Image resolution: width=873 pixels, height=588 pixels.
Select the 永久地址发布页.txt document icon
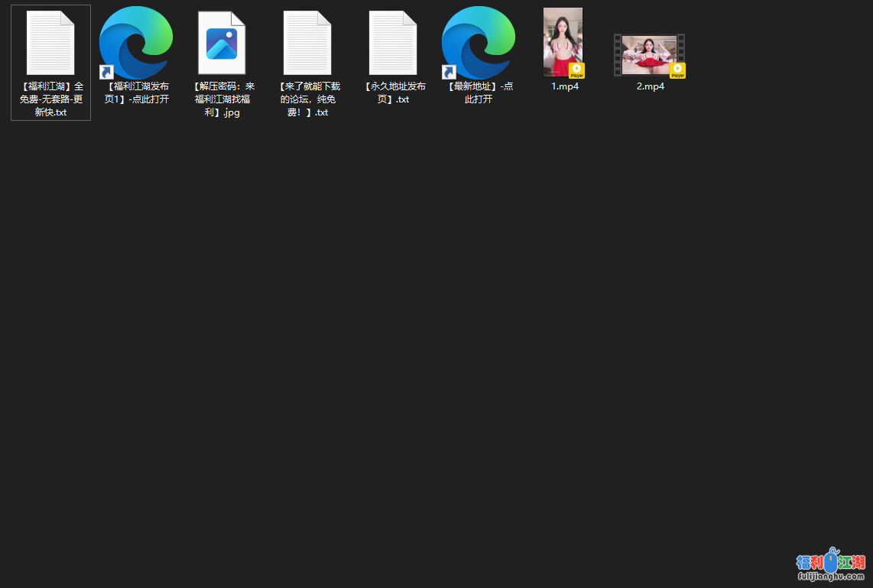point(393,43)
